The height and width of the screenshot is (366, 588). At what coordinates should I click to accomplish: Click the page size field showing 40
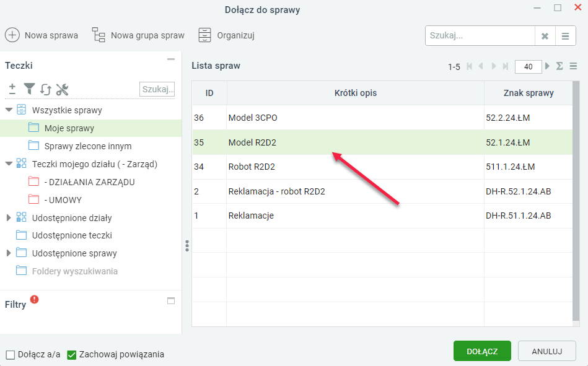click(x=529, y=67)
